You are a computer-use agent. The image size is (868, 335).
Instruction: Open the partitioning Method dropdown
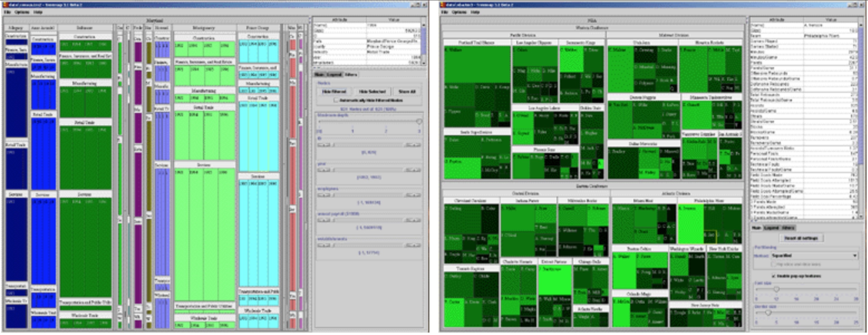coord(855,256)
